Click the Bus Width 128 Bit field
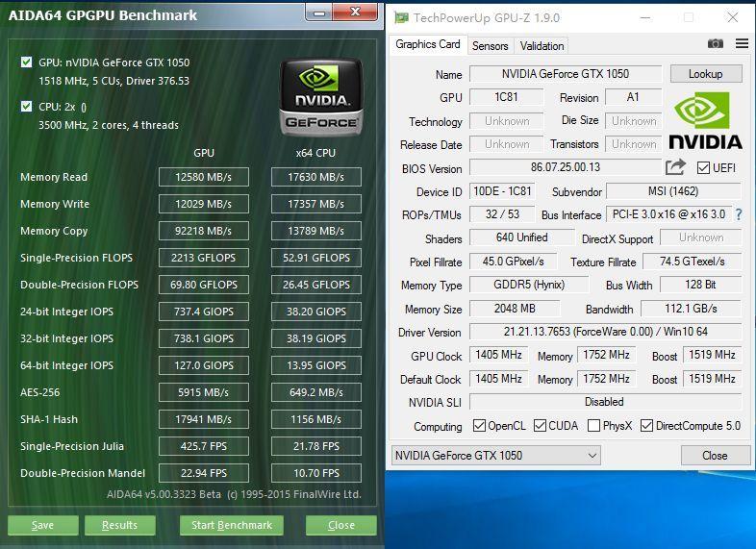The width and height of the screenshot is (756, 549). pyautogui.click(x=700, y=285)
